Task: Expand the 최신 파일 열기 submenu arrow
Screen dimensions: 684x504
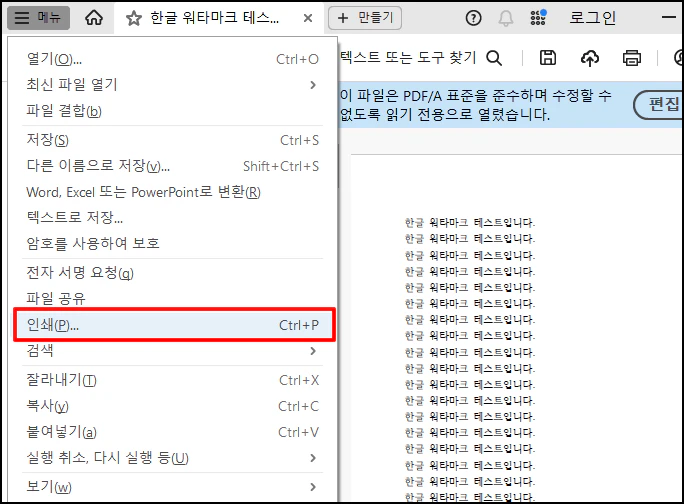Action: [313, 85]
